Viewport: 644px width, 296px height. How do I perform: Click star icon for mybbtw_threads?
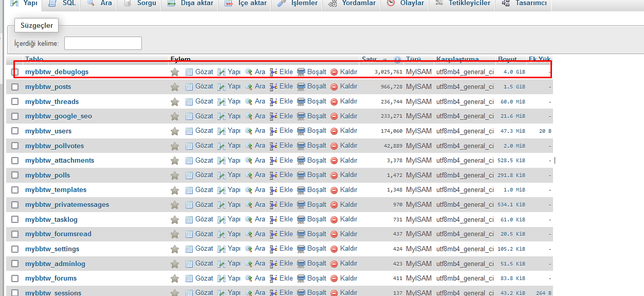175,101
